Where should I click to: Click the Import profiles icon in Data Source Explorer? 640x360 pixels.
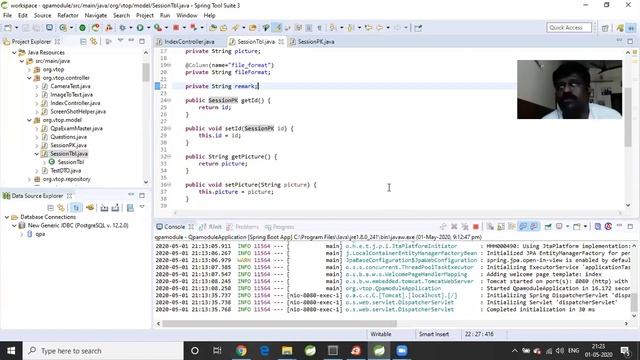coord(104,208)
